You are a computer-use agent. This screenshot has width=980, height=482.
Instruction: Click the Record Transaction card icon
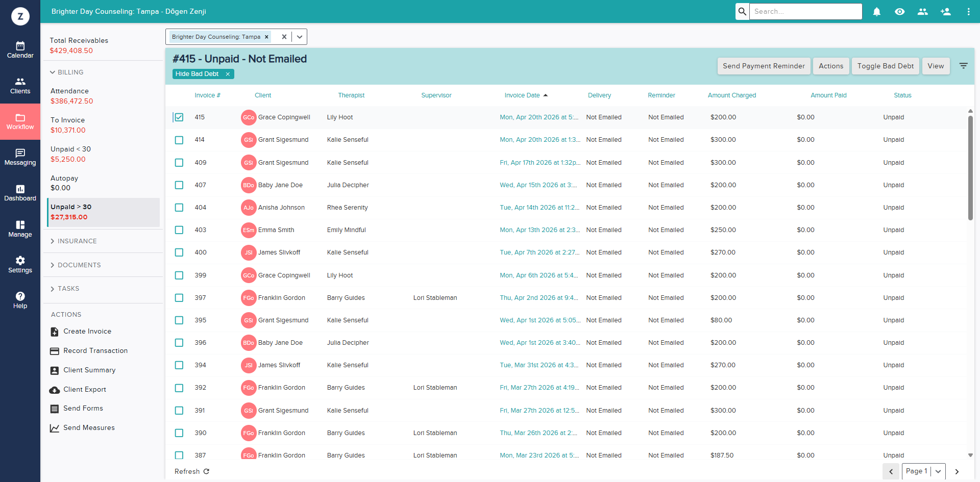pos(55,351)
